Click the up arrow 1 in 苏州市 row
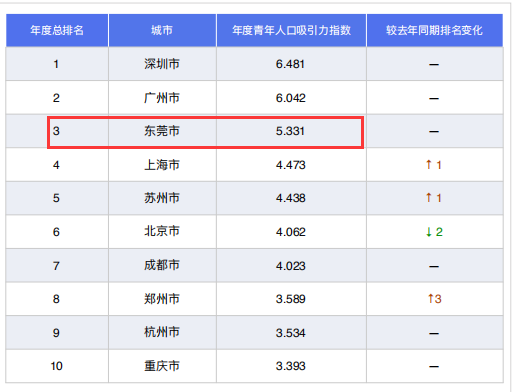 [434, 198]
